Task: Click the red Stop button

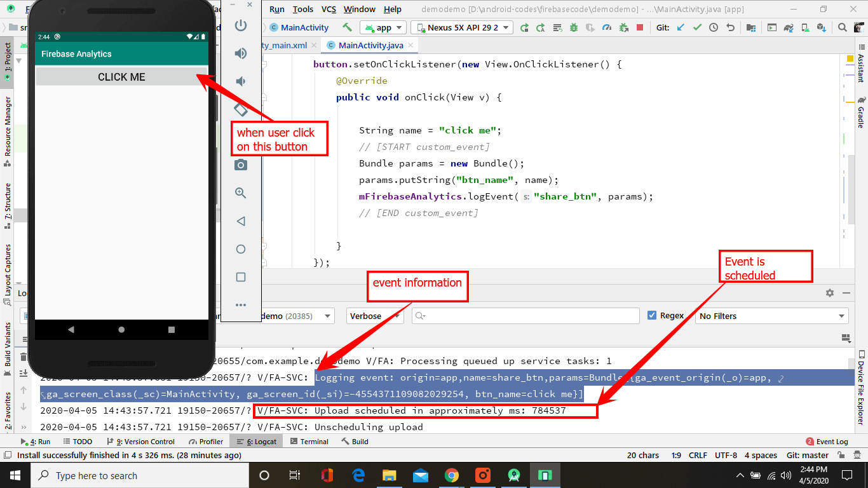Action: pos(640,27)
